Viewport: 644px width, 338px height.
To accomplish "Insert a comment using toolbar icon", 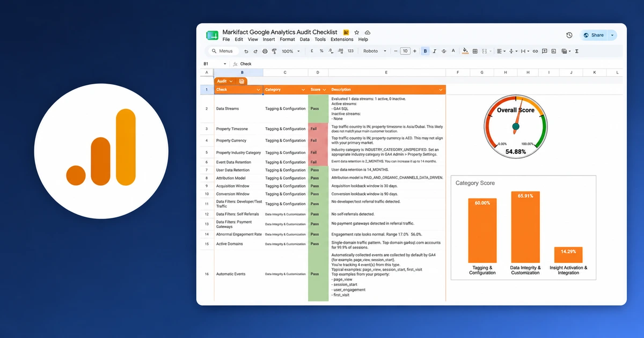I will point(544,51).
